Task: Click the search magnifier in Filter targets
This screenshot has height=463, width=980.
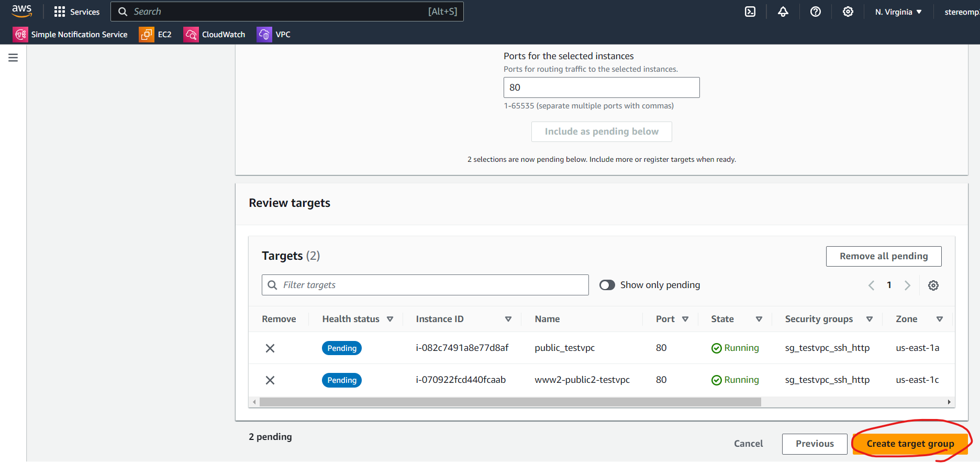Action: 272,285
